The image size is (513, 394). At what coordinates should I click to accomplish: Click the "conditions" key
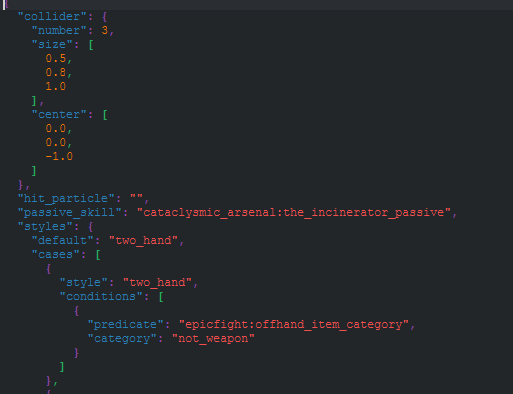pyautogui.click(x=101, y=296)
